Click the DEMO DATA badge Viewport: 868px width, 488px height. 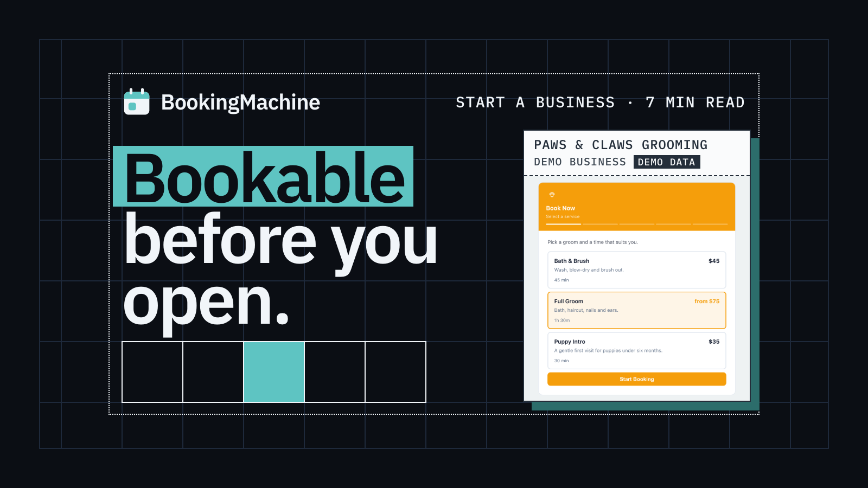(x=667, y=162)
